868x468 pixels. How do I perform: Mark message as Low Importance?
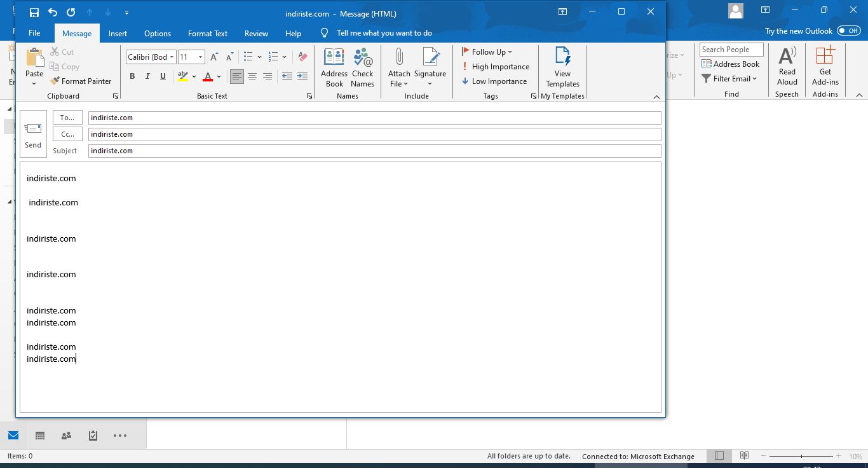pos(494,81)
